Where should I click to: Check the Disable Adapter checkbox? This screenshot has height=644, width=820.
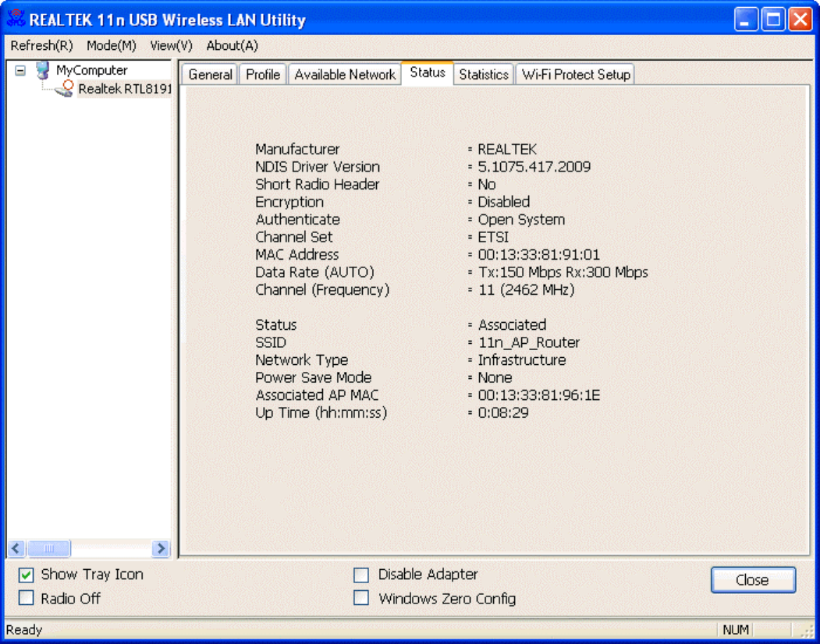[x=360, y=575]
